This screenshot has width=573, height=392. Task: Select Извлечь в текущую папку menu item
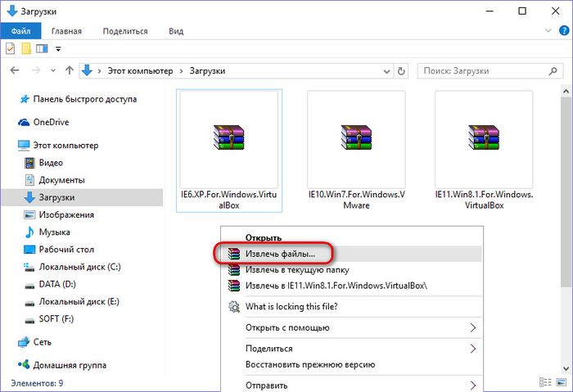click(297, 269)
